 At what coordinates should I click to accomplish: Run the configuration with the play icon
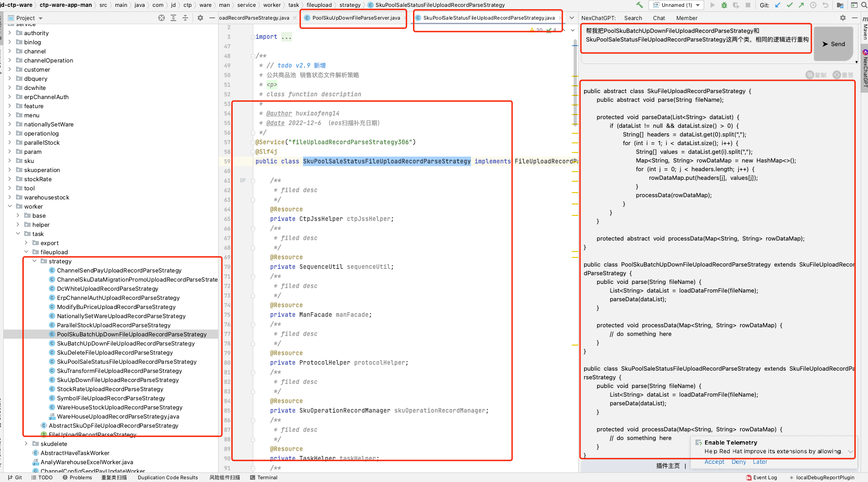pos(712,5)
